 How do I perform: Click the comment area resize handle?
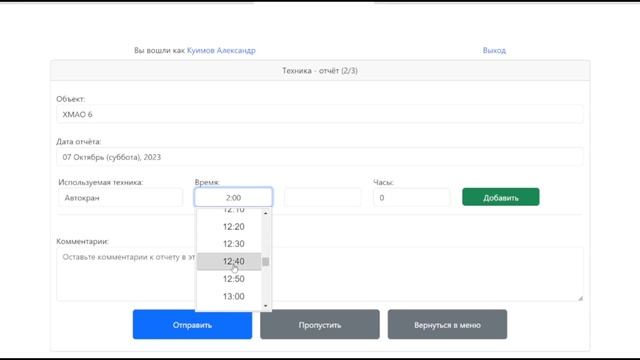(580, 298)
